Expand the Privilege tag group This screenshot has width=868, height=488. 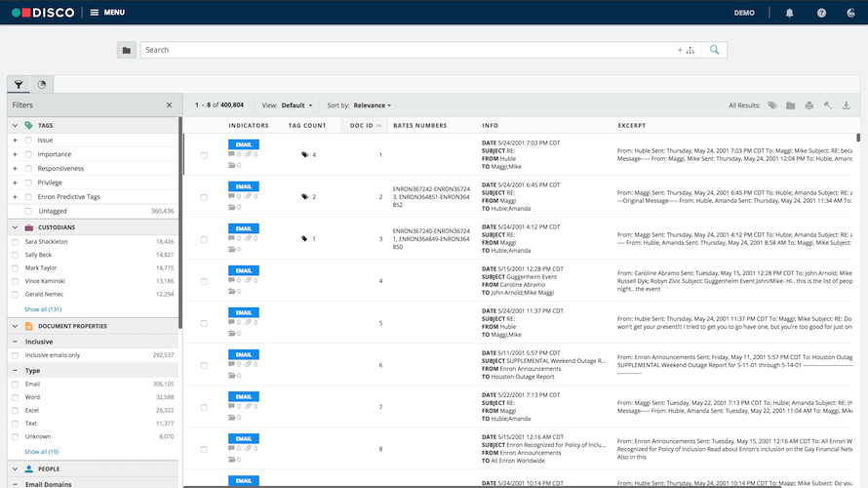pos(15,183)
